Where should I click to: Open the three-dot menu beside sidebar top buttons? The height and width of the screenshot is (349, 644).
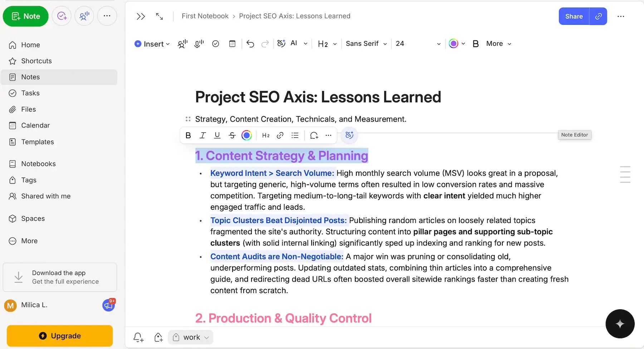pos(107,16)
